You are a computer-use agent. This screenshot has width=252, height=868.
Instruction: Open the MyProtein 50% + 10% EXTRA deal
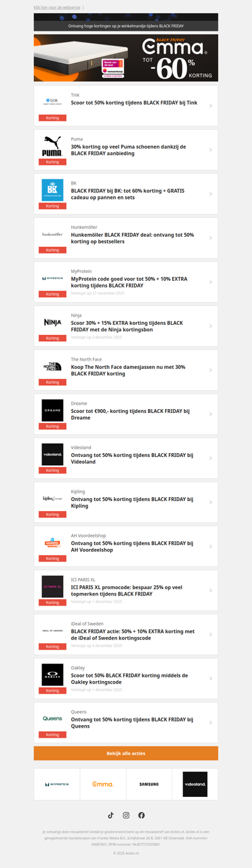pyautogui.click(x=129, y=282)
